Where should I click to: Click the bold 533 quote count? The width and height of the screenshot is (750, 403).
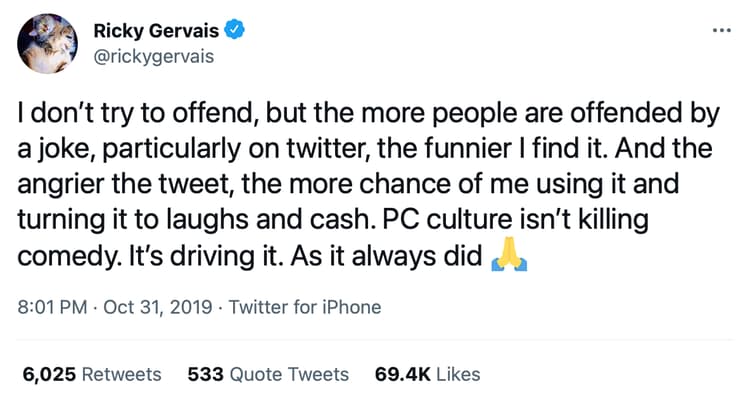click(x=205, y=374)
